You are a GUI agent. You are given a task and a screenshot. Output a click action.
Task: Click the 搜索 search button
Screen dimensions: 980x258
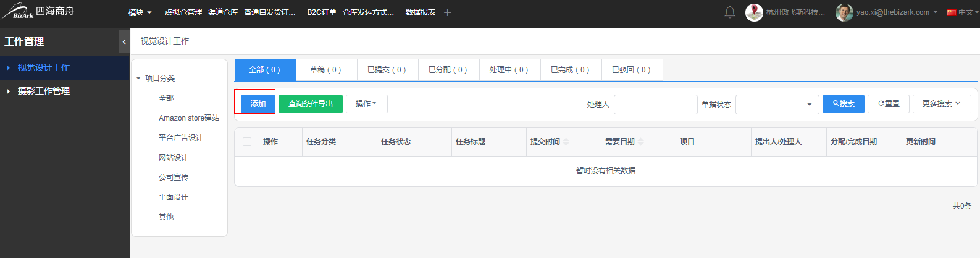coord(844,104)
